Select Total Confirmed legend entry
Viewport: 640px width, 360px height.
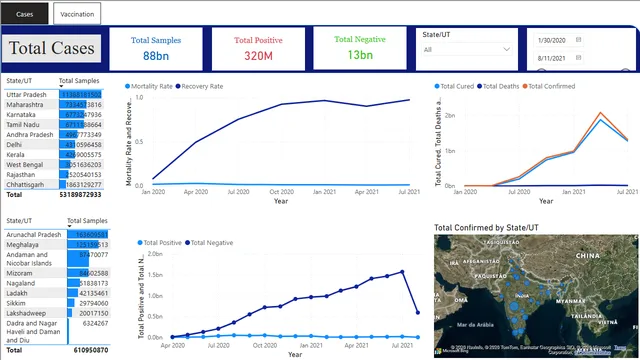(x=549, y=86)
